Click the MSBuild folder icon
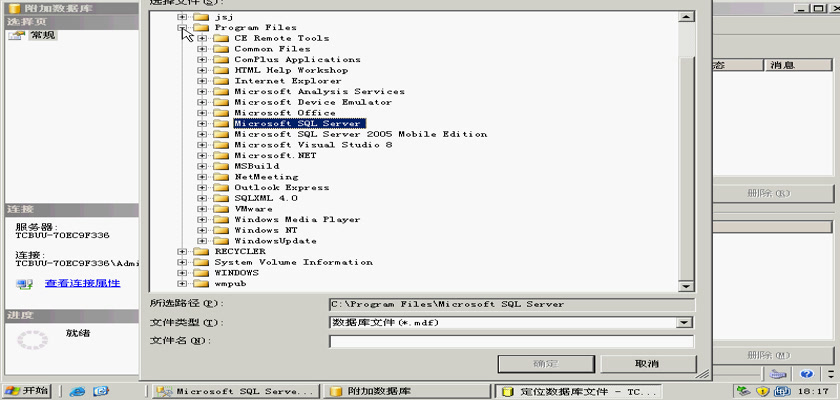Viewport: 840px width, 400px height. pyautogui.click(x=221, y=166)
